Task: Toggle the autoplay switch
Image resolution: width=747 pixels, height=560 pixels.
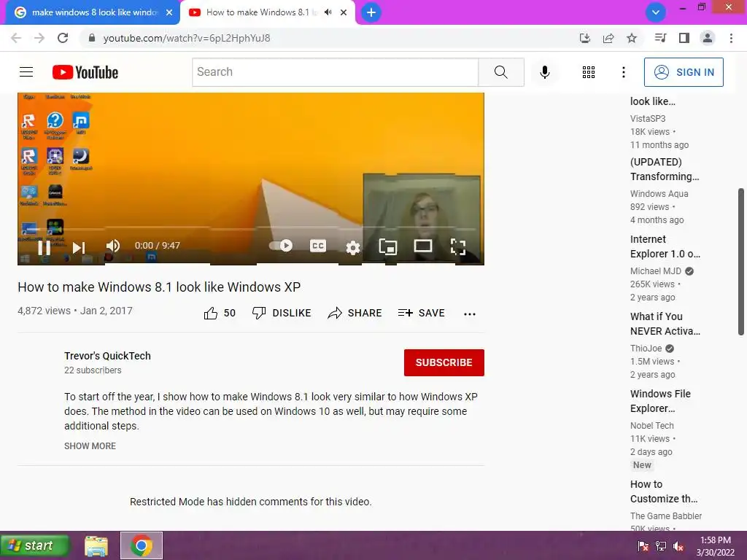Action: coord(281,245)
